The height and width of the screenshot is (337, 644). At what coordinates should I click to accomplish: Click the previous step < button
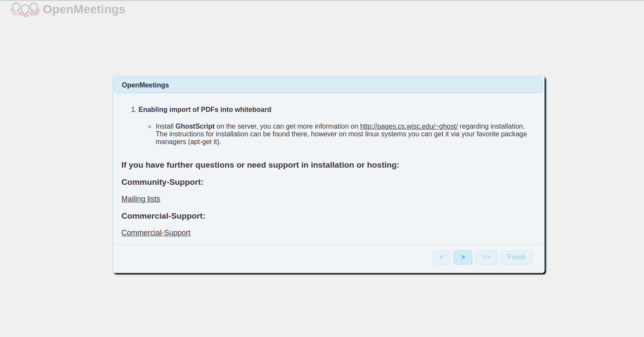tap(441, 257)
